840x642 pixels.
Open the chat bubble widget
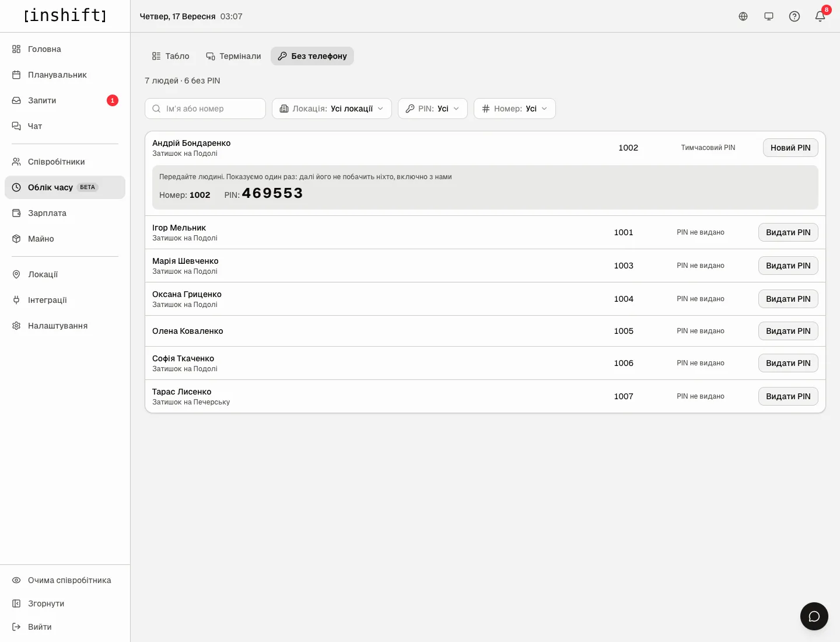coord(814,616)
